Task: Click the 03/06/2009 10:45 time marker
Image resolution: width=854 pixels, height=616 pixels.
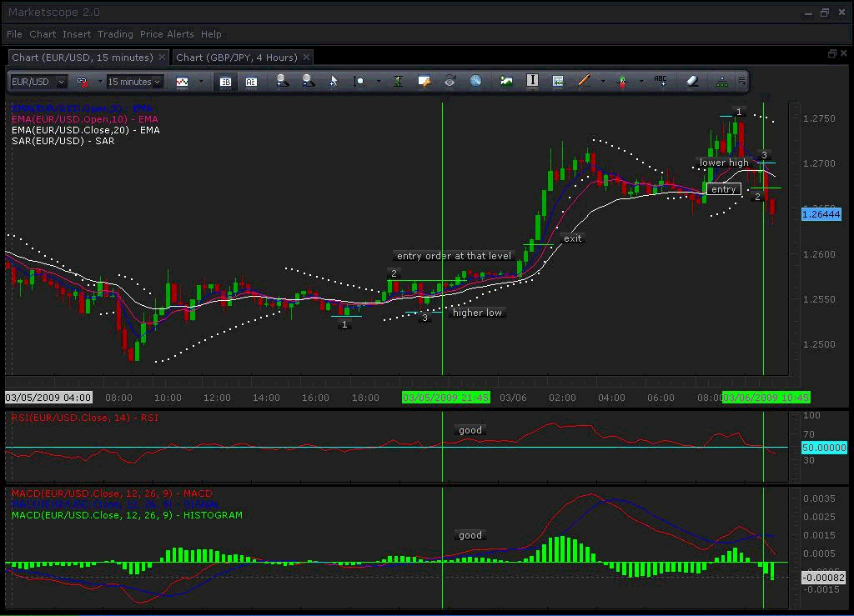Action: (766, 398)
